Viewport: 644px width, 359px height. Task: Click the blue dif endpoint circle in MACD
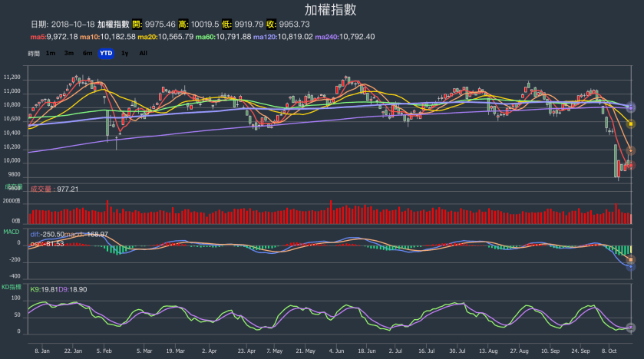631,267
